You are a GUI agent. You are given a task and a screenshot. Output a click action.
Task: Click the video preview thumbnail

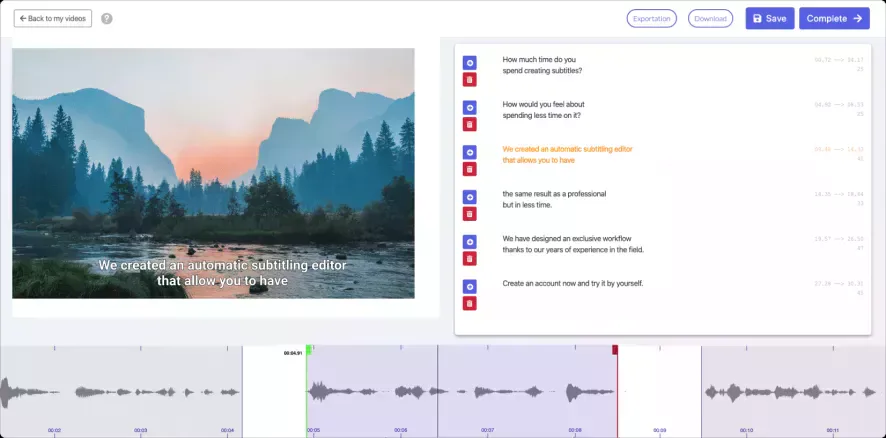[x=214, y=173]
